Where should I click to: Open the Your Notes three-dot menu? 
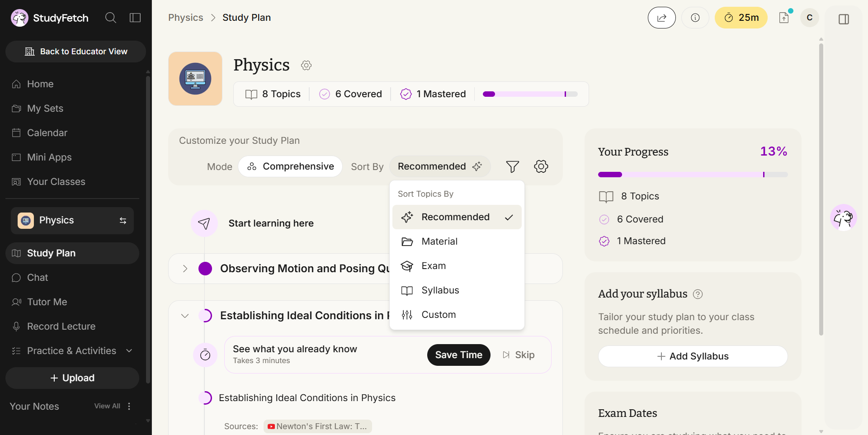[129, 406]
